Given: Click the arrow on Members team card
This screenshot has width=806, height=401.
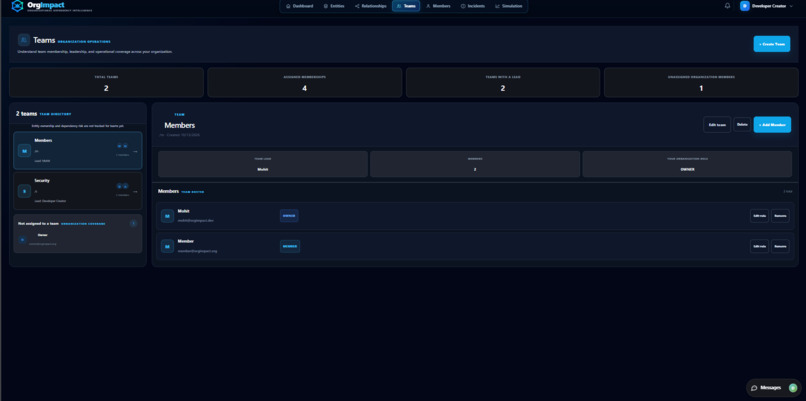Looking at the screenshot, I should click(x=135, y=151).
